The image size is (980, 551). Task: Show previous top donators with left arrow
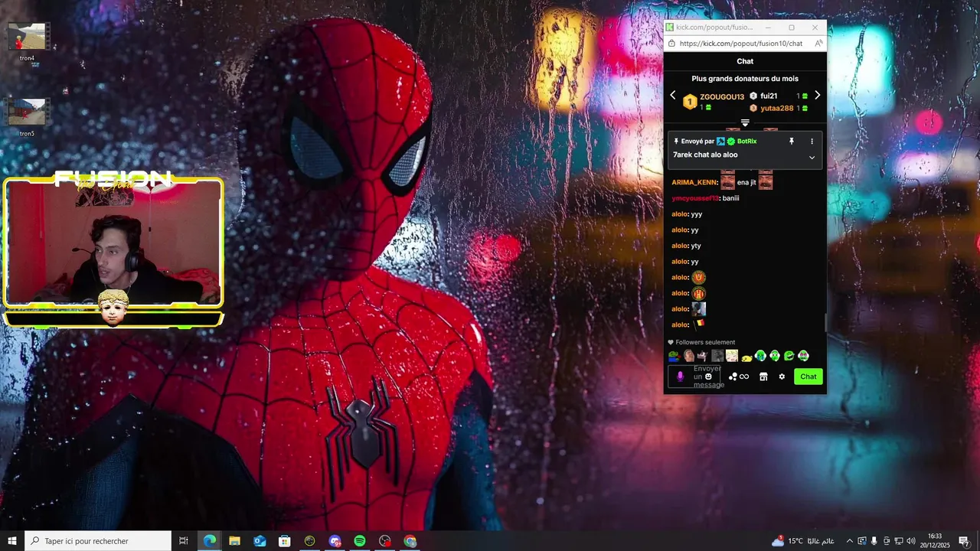pos(673,96)
